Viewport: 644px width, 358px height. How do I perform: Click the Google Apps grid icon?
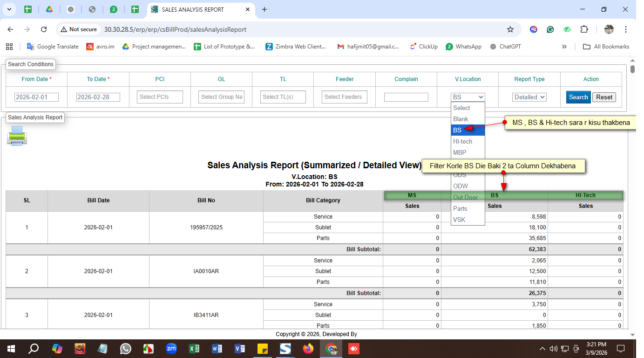click(9, 47)
